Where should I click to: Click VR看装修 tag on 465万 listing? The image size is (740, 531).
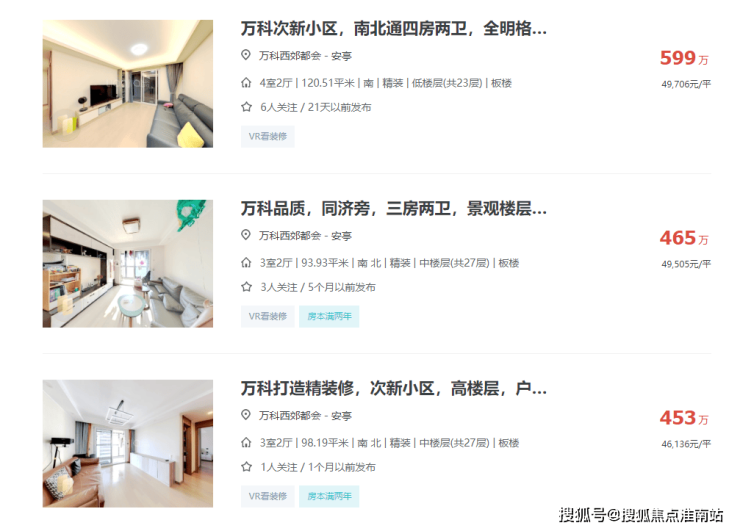[268, 316]
